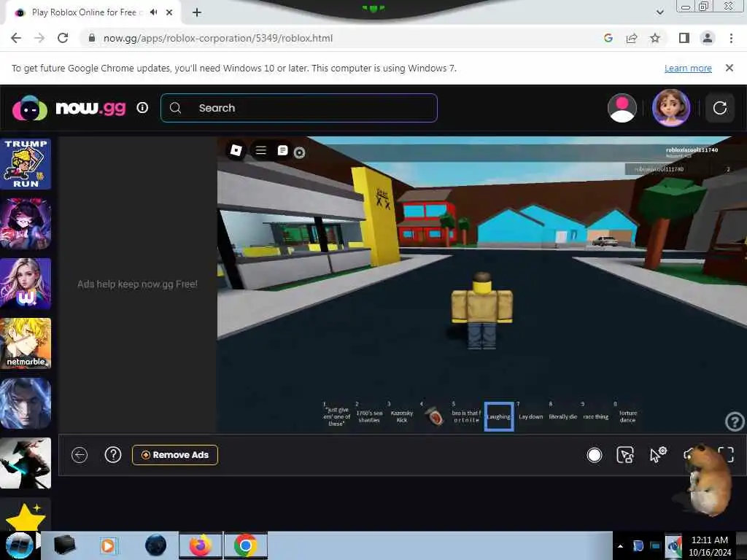Viewport: 747px width, 560px height.
Task: Select hotbar slot 4 item icon
Action: [434, 416]
